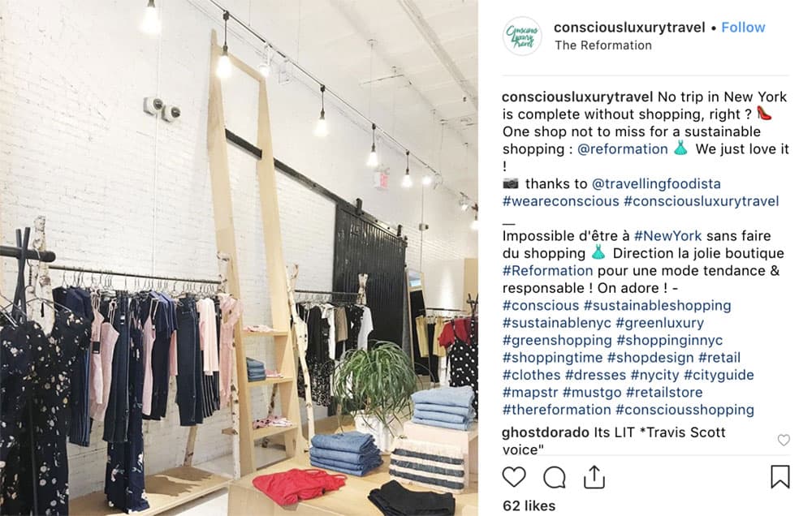
Task: View the 62 likes list
Action: click(529, 505)
